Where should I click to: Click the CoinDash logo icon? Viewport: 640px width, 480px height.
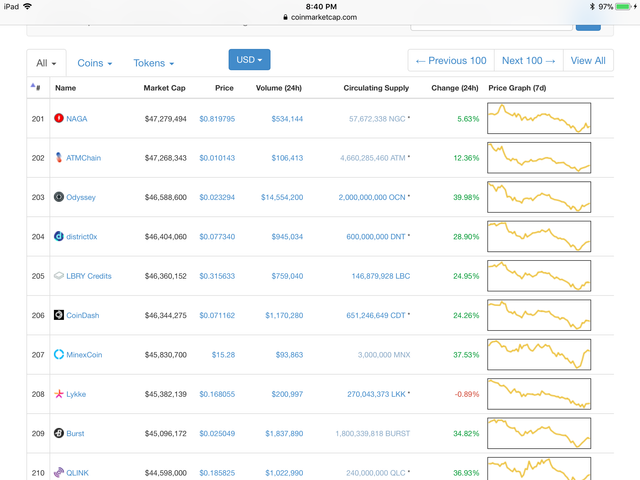click(x=59, y=315)
